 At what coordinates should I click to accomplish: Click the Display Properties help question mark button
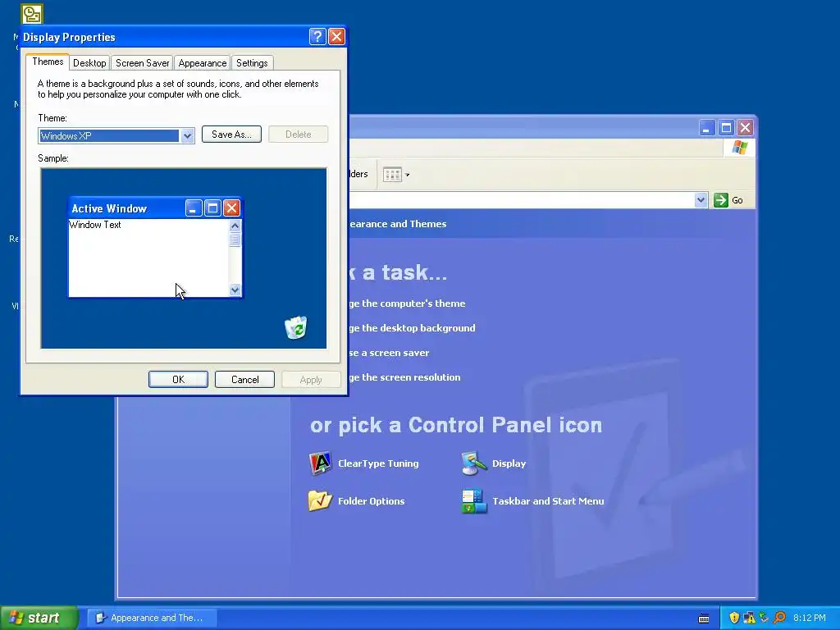coord(317,36)
